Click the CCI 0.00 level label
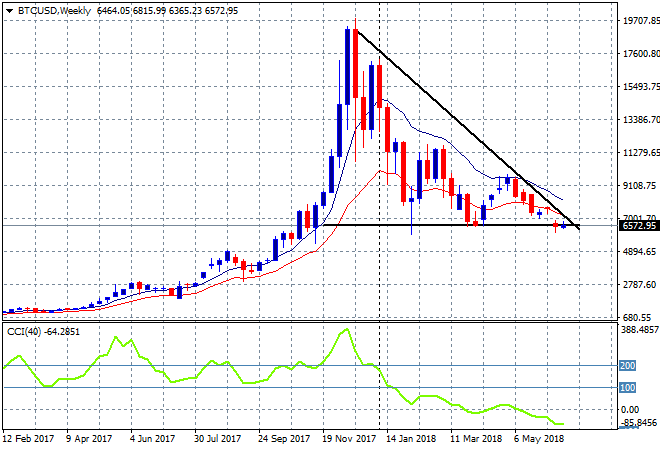660x450 pixels. 630,410
